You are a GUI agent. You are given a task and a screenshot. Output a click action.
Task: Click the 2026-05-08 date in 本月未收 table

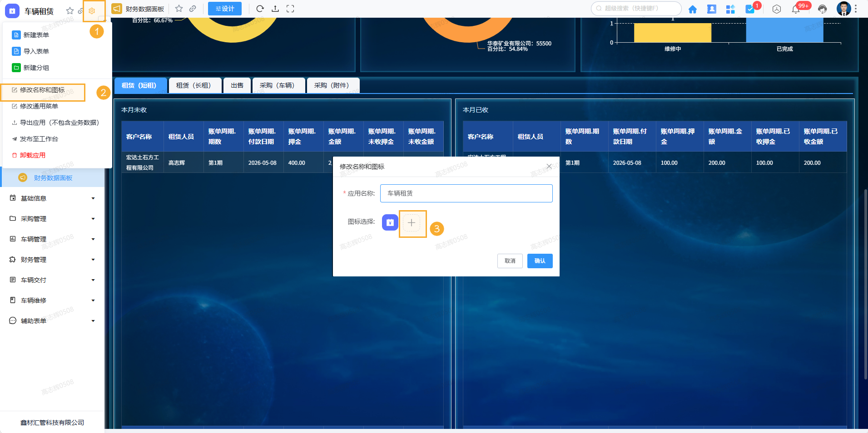tap(263, 163)
